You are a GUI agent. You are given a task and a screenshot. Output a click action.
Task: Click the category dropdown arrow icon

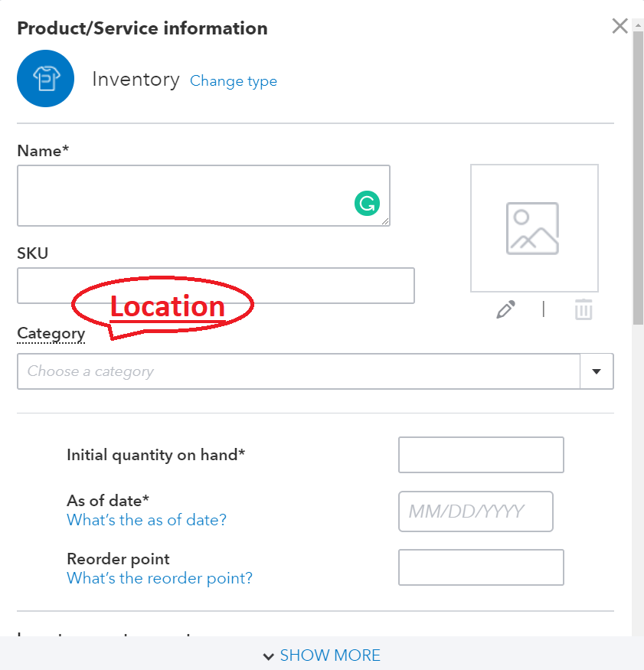597,371
